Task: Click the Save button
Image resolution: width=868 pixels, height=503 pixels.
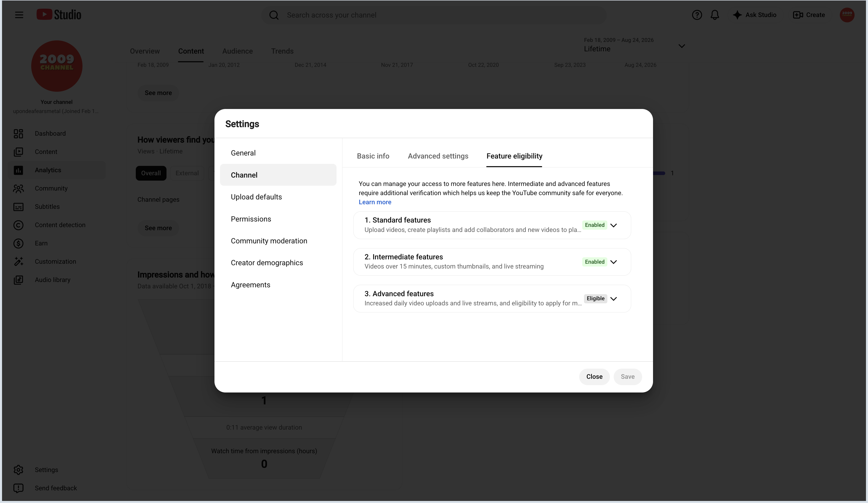Action: [628, 377]
